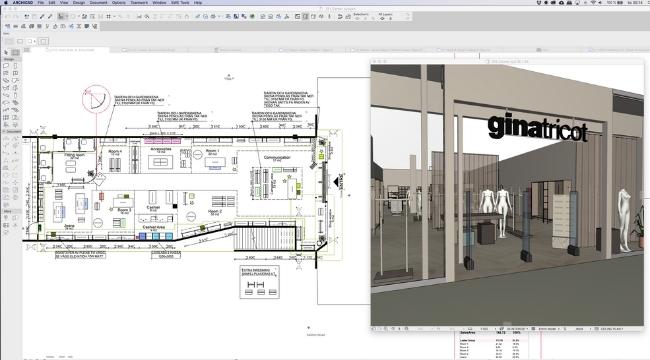This screenshot has height=360, width=650.
Task: Switch to the first floor plan tab
Action: pyautogui.click(x=70, y=50)
